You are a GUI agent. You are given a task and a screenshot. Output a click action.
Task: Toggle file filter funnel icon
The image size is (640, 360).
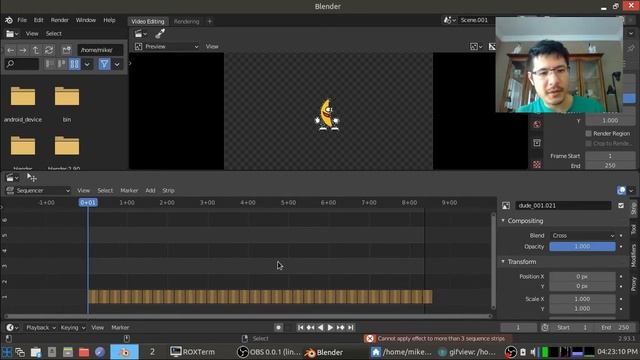coord(104,64)
